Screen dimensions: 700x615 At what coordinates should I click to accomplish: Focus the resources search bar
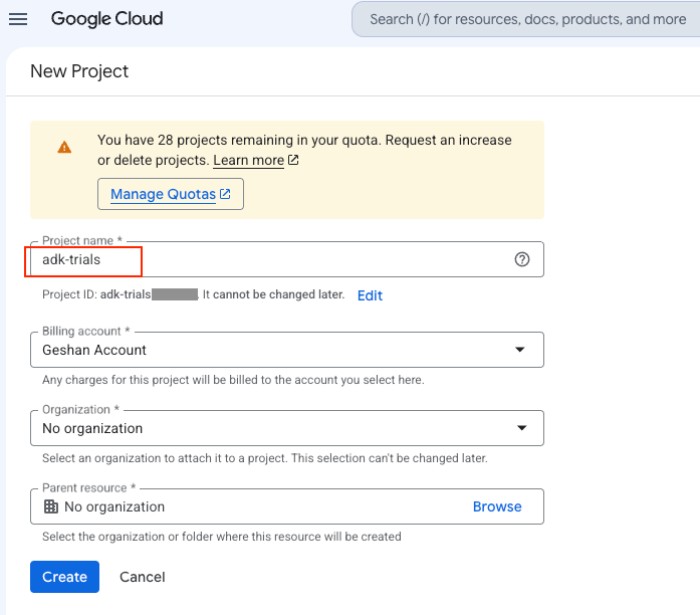(x=527, y=19)
